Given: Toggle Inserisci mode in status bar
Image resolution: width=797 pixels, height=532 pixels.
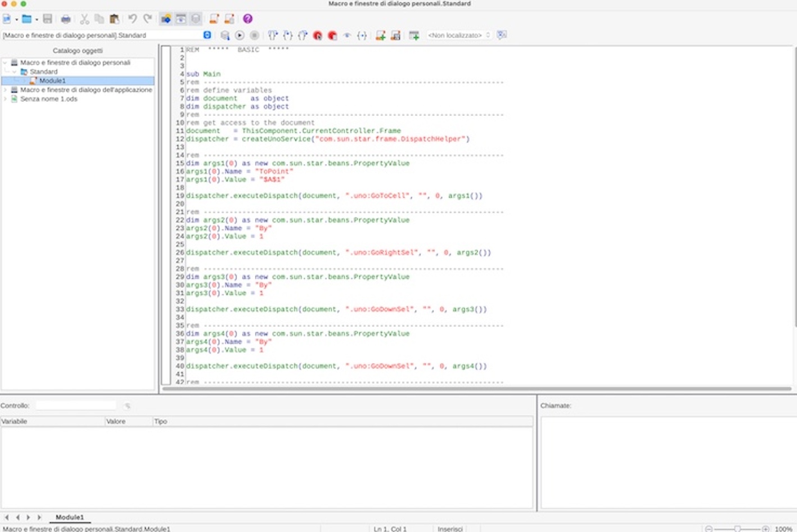Looking at the screenshot, I should coord(450,529).
